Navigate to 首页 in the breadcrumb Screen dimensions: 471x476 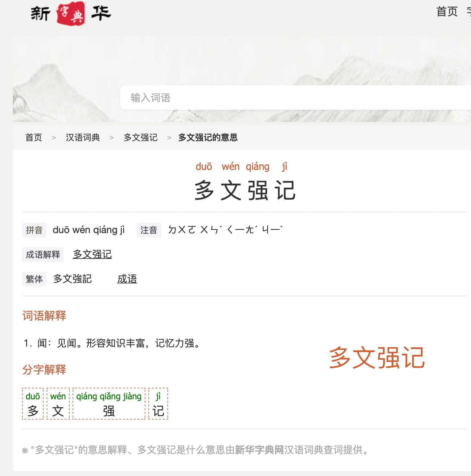click(x=34, y=138)
